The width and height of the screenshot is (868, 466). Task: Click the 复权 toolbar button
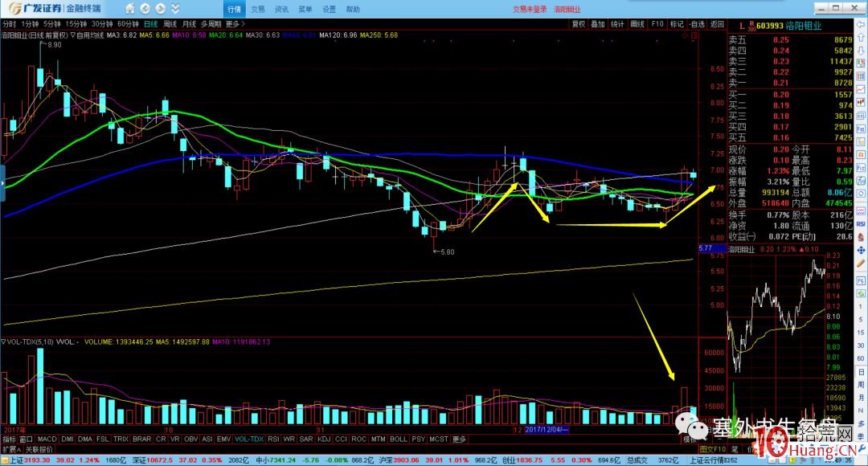(579, 24)
